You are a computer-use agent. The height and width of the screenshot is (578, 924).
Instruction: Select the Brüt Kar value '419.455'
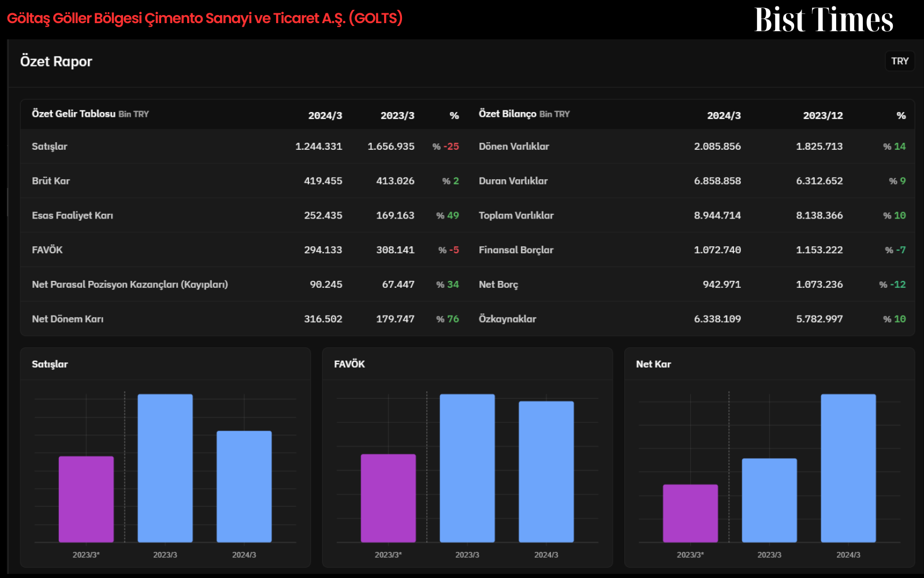pos(323,181)
